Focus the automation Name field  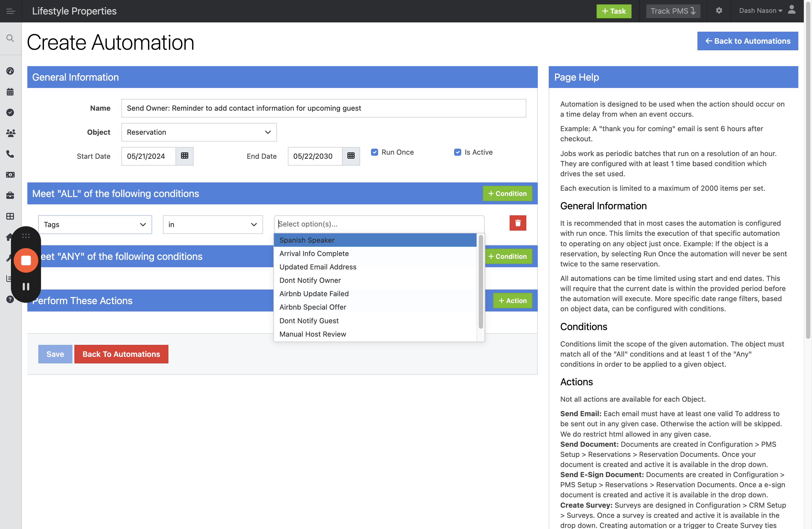323,108
